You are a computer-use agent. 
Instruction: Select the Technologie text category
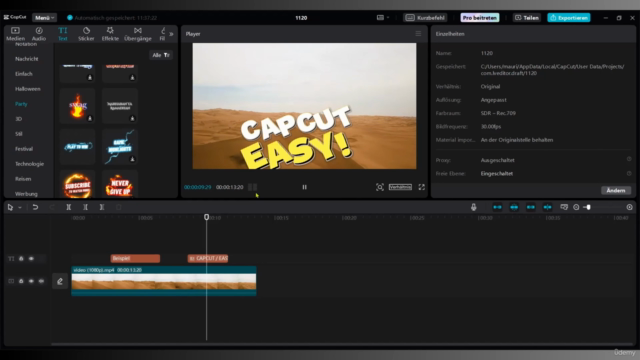[29, 164]
